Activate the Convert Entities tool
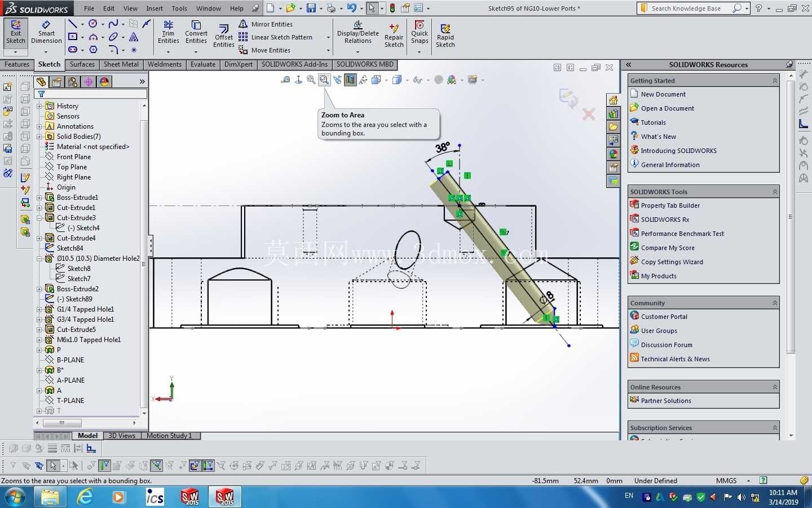 pyautogui.click(x=196, y=33)
